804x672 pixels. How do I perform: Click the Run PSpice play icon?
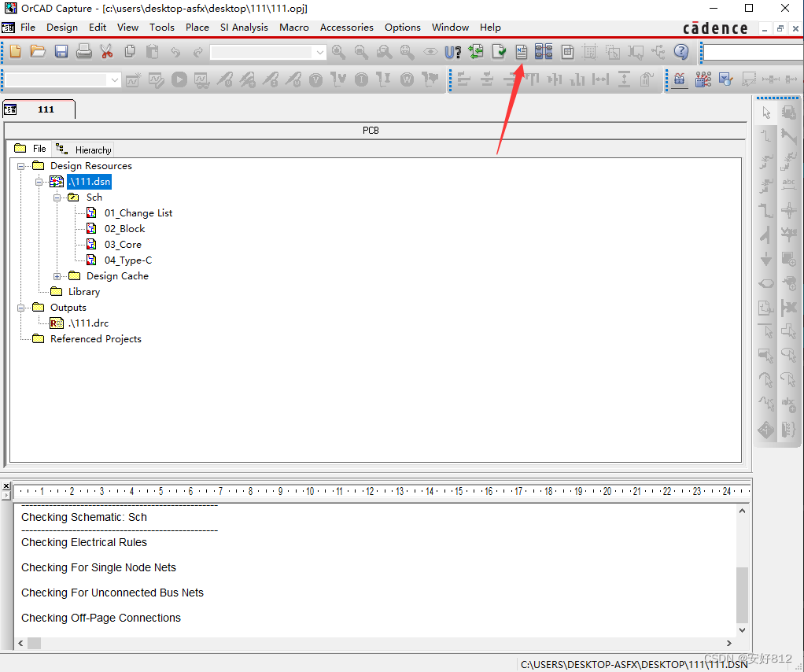click(x=179, y=79)
